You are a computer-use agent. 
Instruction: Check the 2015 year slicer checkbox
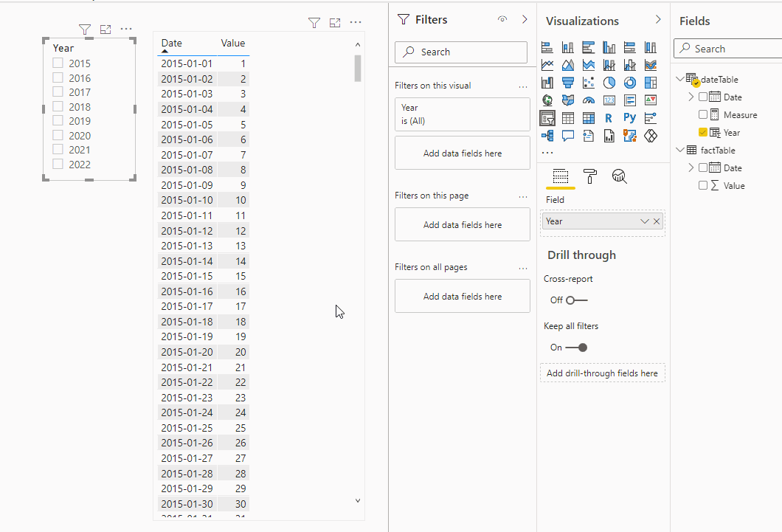[58, 63]
